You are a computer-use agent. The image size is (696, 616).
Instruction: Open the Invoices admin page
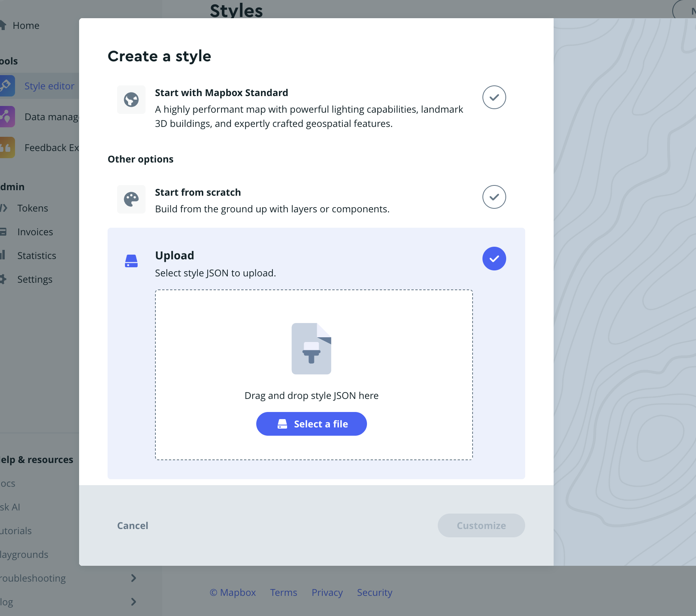click(35, 232)
